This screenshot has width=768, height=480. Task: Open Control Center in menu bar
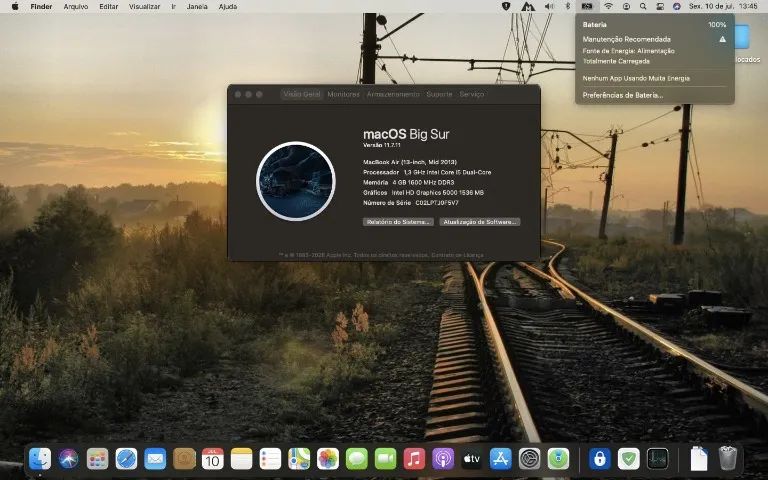[x=660, y=6]
